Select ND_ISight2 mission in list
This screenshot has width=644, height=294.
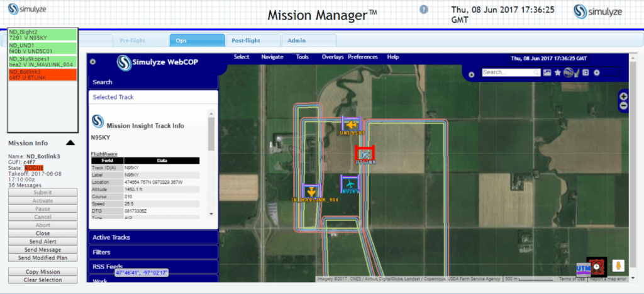point(42,35)
